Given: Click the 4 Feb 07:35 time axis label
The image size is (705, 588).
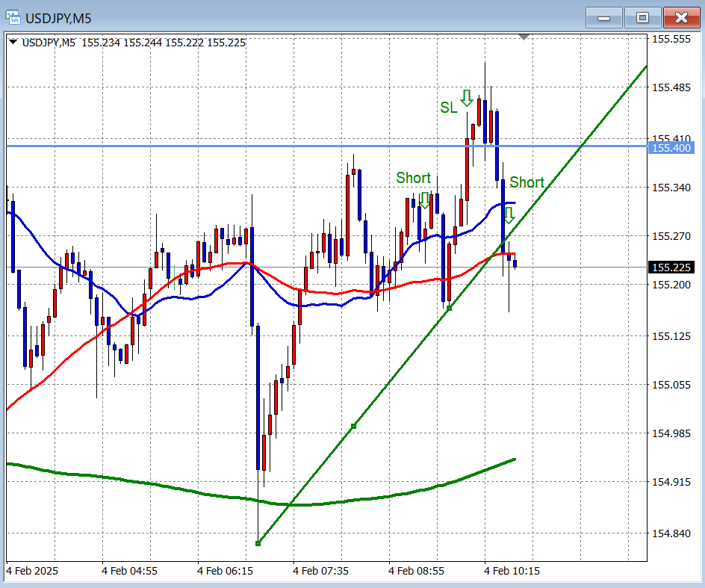Looking at the screenshot, I should click(x=320, y=571).
